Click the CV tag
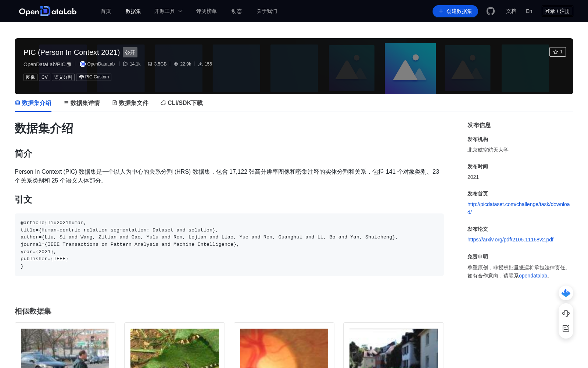Image resolution: width=588 pixels, height=368 pixels. pos(44,77)
